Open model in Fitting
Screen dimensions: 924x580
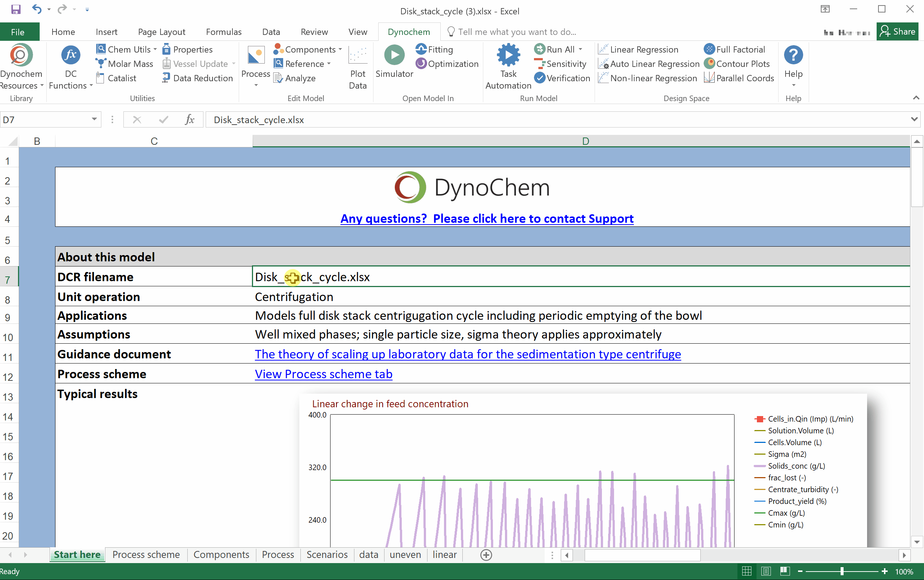point(434,50)
